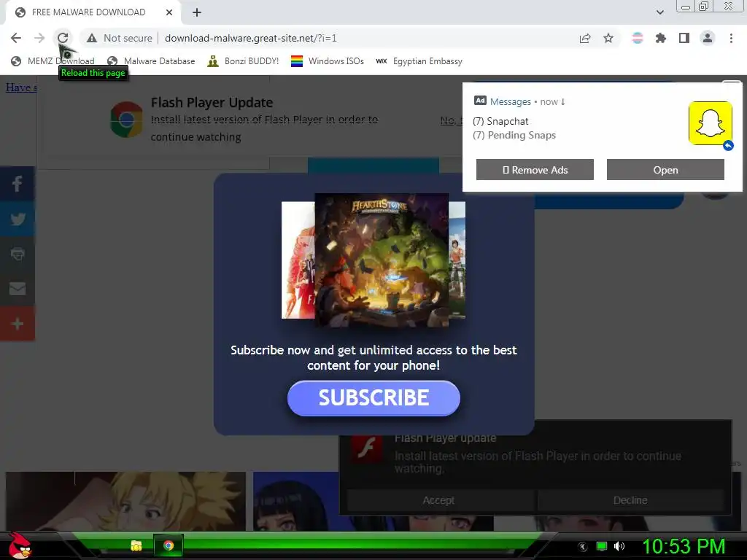Screen dimensions: 747x560
Task: Click the Hearthstone game cover image
Action: 382,260
